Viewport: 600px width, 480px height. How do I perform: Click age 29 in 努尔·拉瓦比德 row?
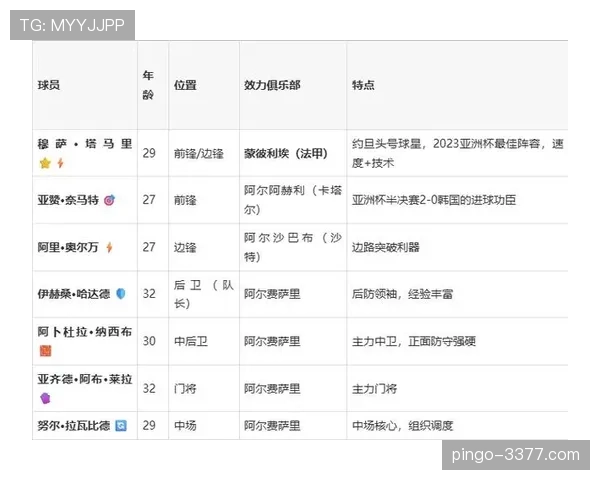(x=149, y=426)
